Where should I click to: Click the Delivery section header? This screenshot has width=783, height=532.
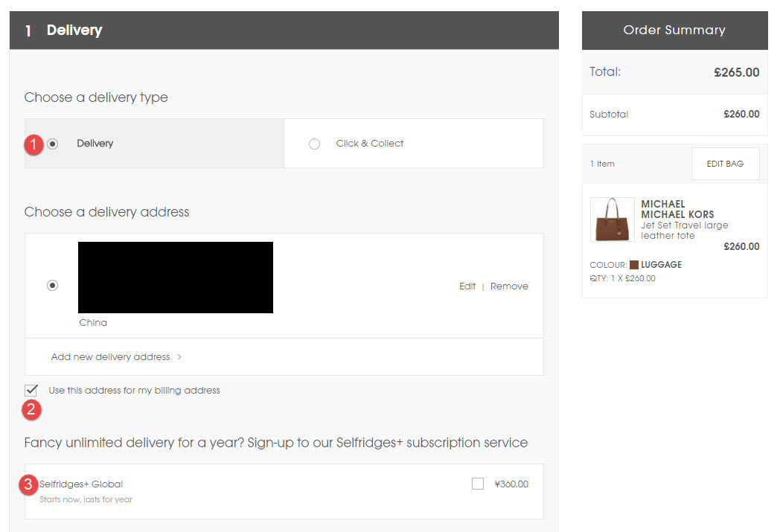[x=284, y=31]
